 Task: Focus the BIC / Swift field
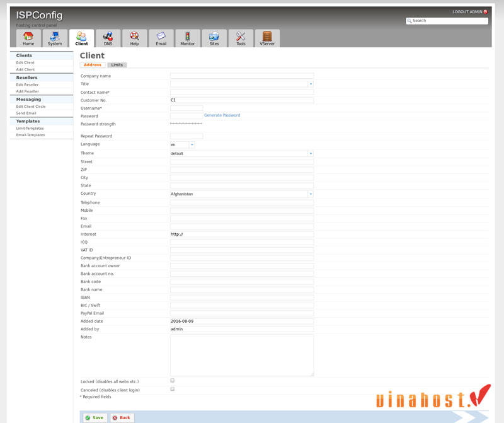pyautogui.click(x=242, y=306)
